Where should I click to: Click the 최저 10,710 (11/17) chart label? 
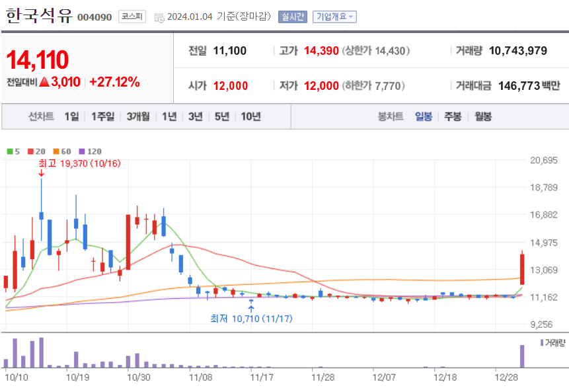click(x=252, y=319)
